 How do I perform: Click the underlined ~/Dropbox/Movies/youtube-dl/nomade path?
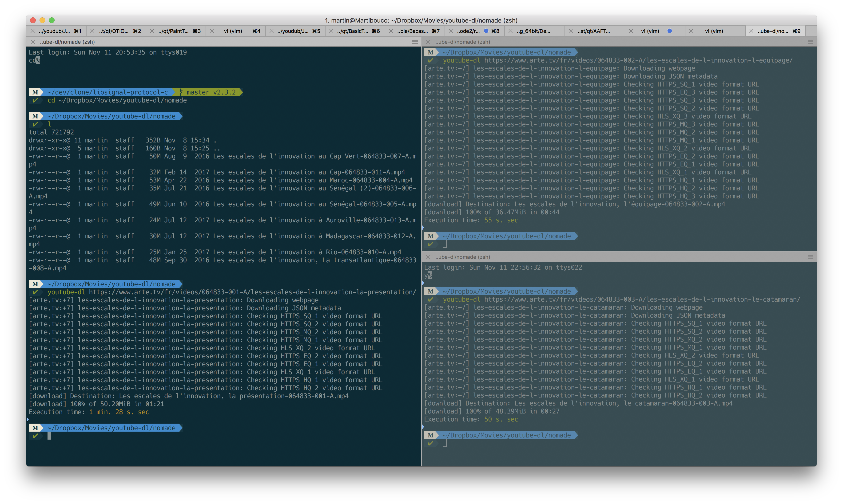(x=123, y=101)
